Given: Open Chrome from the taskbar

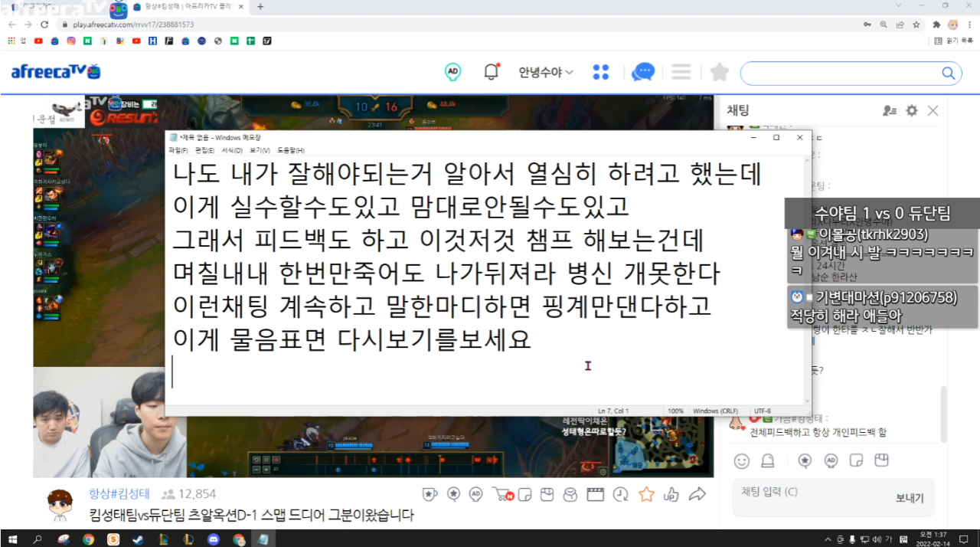Looking at the screenshot, I should [88, 539].
